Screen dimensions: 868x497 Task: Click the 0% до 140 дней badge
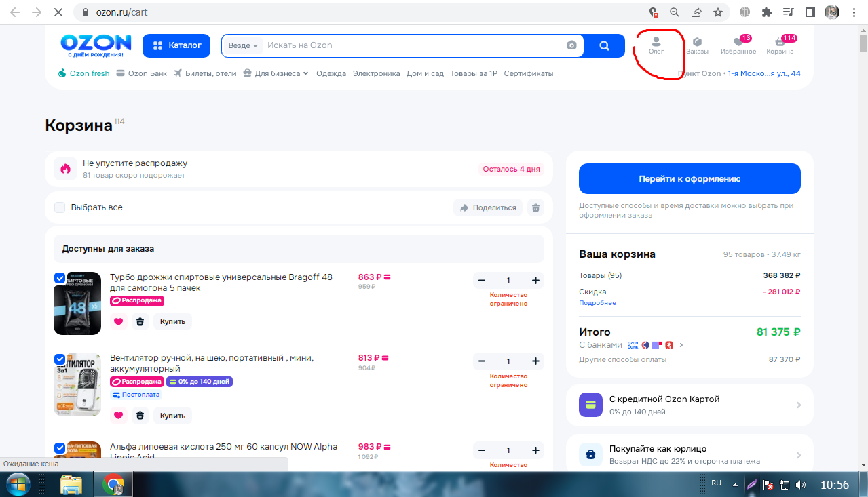point(200,382)
